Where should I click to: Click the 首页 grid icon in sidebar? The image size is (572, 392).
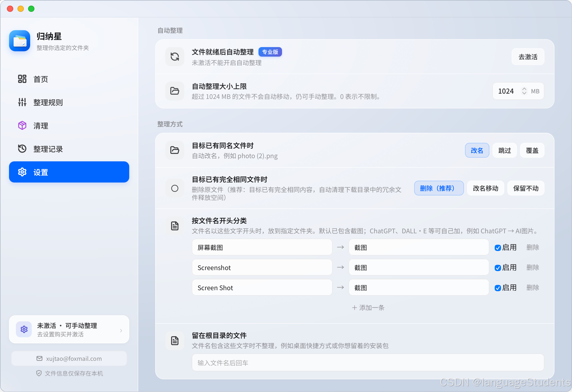[x=22, y=79]
